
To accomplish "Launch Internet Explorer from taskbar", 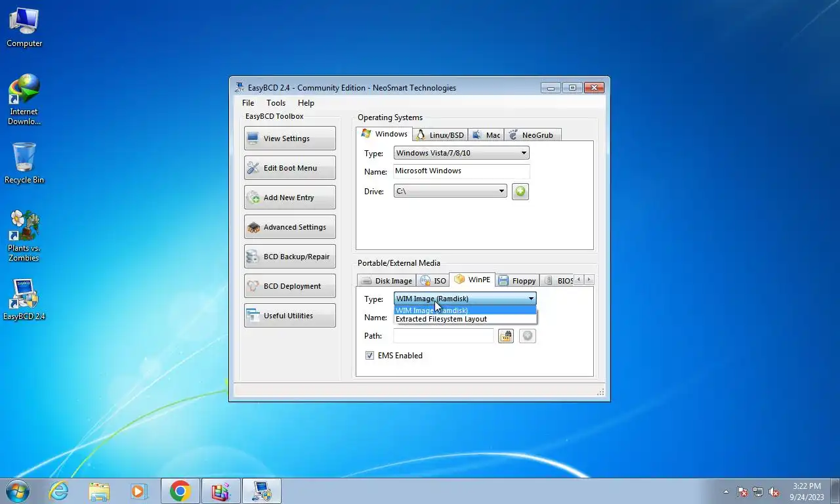I will coord(58,491).
